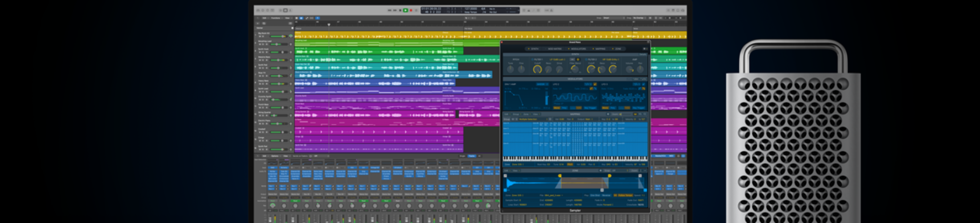Toggle the highlighted Mixer button in control bar

(286, 10)
